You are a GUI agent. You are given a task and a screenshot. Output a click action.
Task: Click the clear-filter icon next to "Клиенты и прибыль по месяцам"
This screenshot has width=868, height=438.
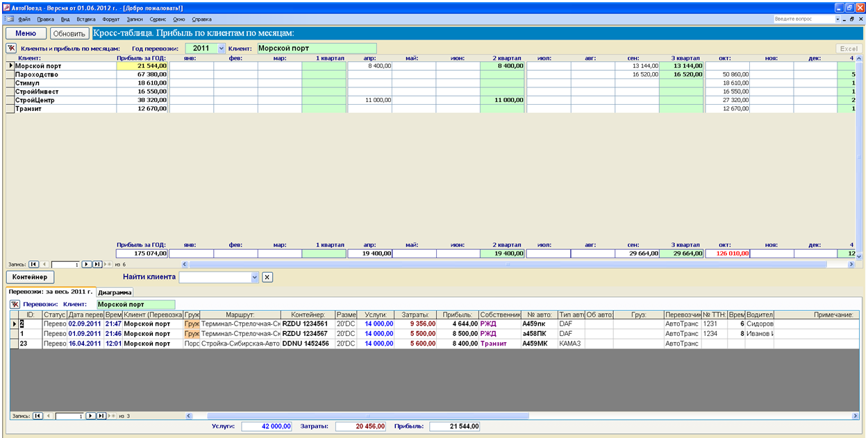pos(11,49)
